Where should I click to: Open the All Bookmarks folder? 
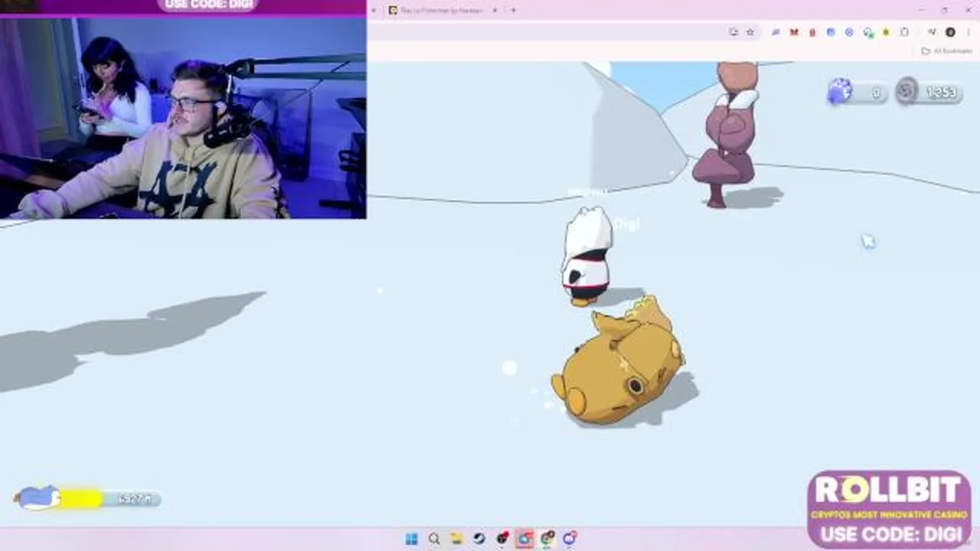pyautogui.click(x=947, y=51)
